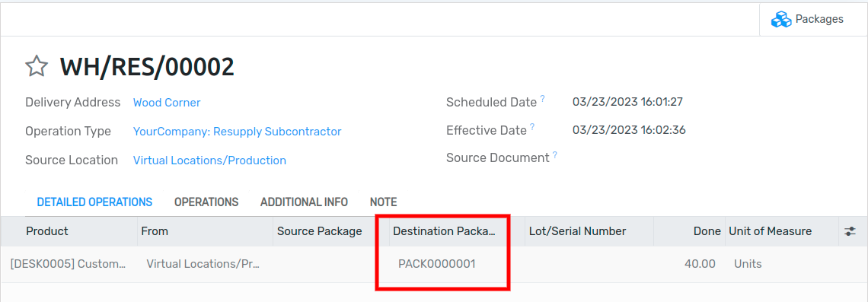This screenshot has width=868, height=302.
Task: Open column options adjust icon in table header
Action: (x=850, y=231)
